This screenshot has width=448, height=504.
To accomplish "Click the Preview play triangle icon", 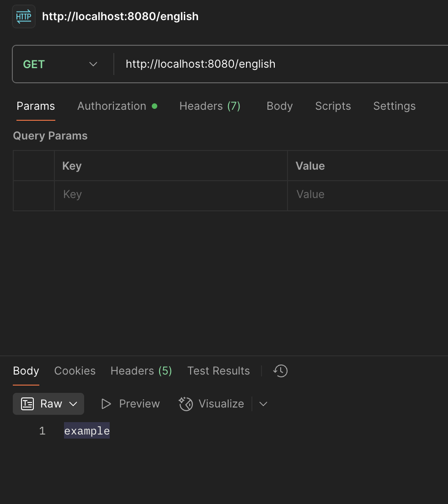I will coord(106,404).
